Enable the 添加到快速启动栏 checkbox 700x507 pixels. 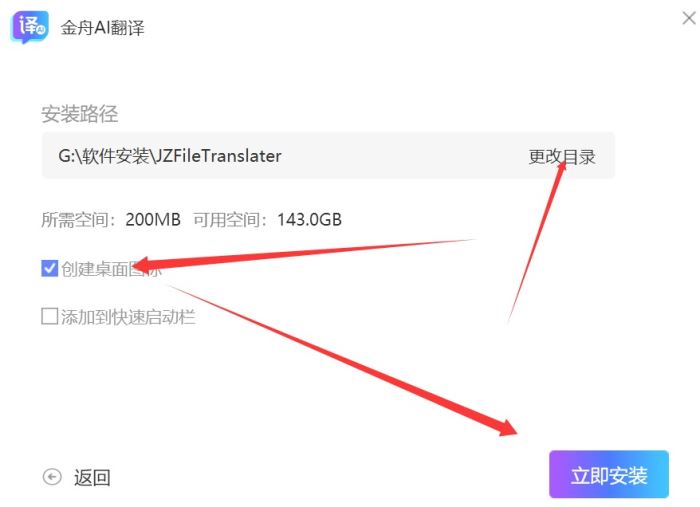pyautogui.click(x=50, y=316)
